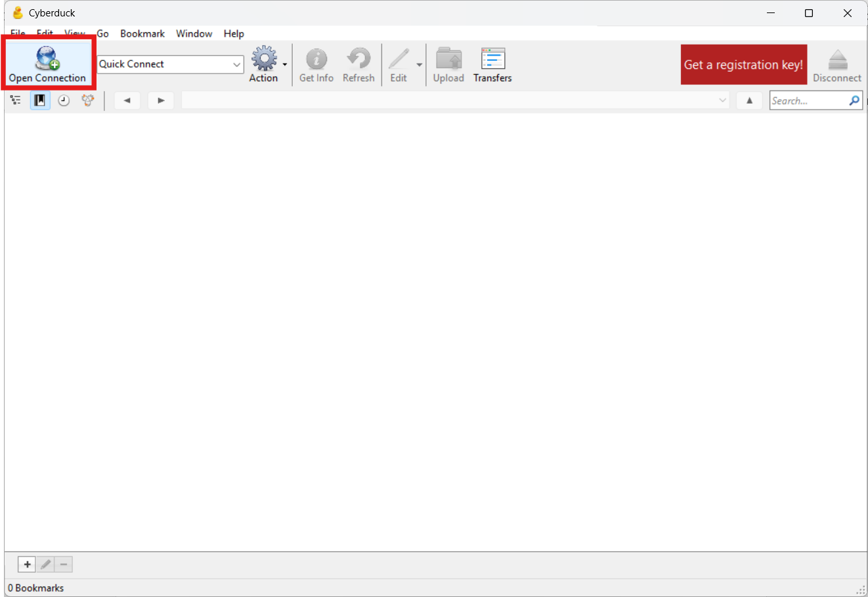
Task: Add a new bookmark with plus button
Action: point(27,564)
